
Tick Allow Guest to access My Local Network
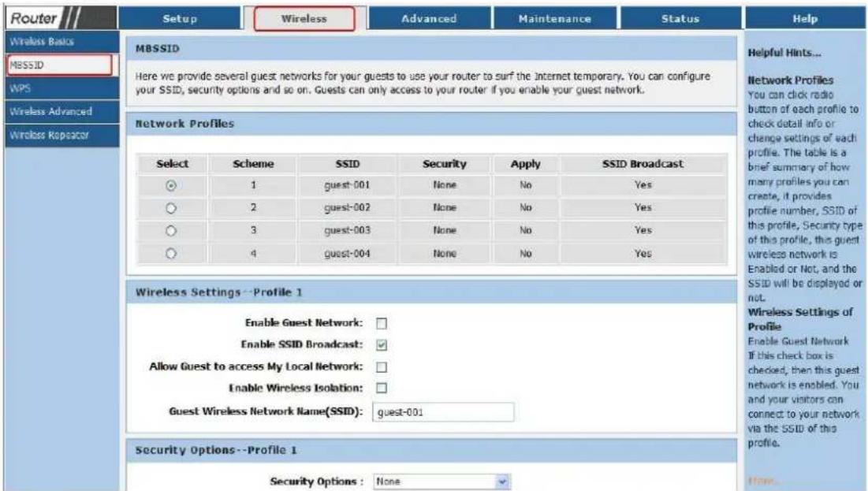pos(382,367)
